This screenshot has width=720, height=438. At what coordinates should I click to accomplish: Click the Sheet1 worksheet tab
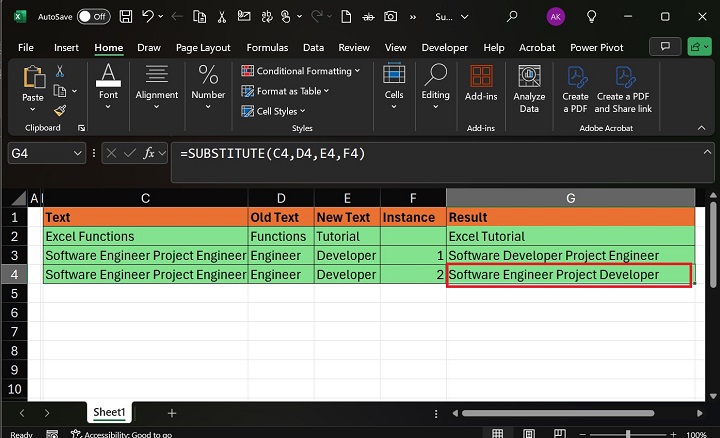[x=109, y=412]
